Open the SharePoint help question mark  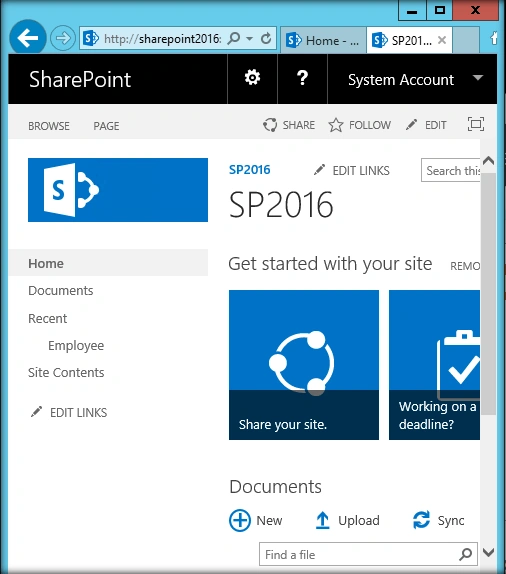(x=302, y=78)
